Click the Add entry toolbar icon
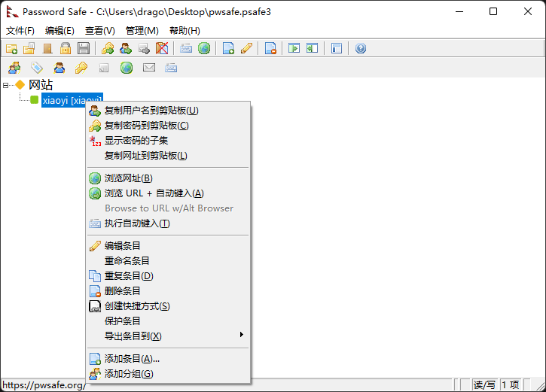 point(228,48)
